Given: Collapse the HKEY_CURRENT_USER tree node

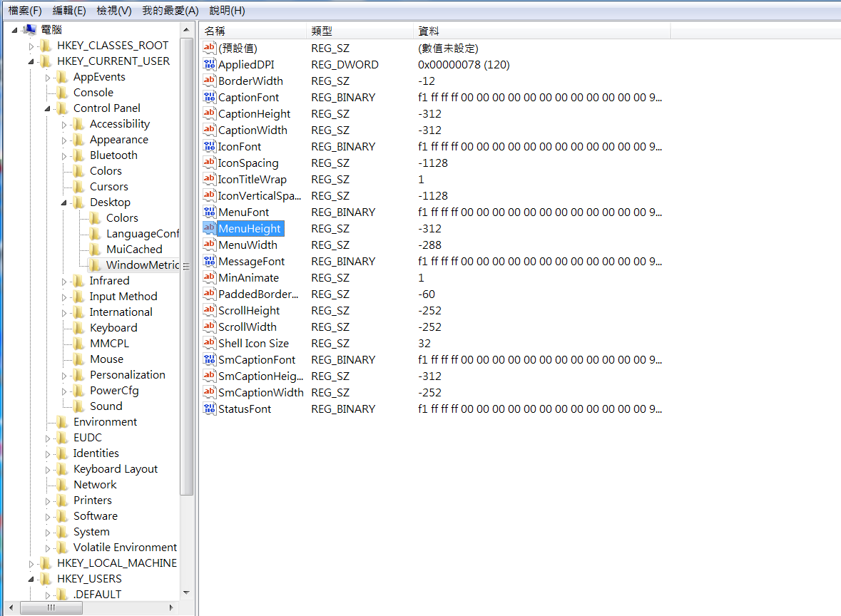Looking at the screenshot, I should pyautogui.click(x=31, y=61).
